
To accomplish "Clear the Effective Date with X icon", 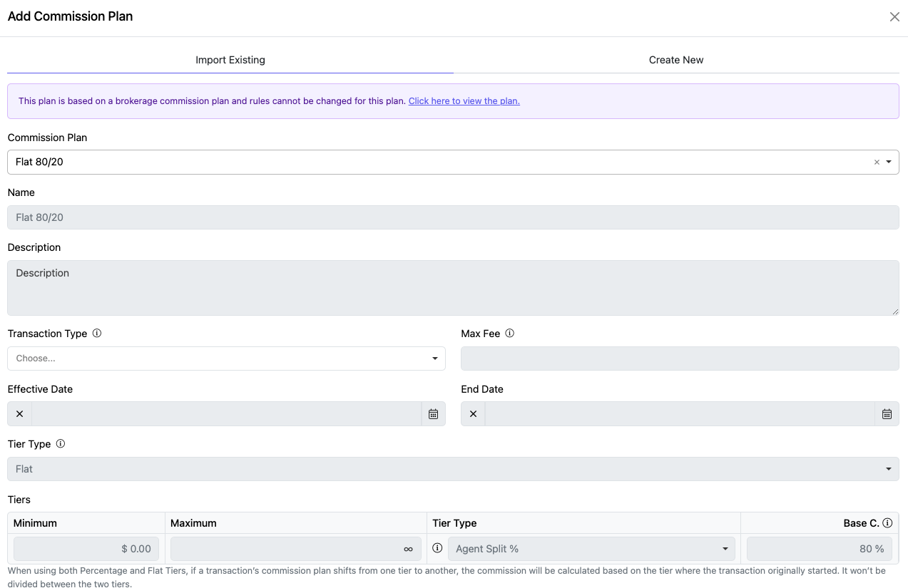I will pos(19,414).
